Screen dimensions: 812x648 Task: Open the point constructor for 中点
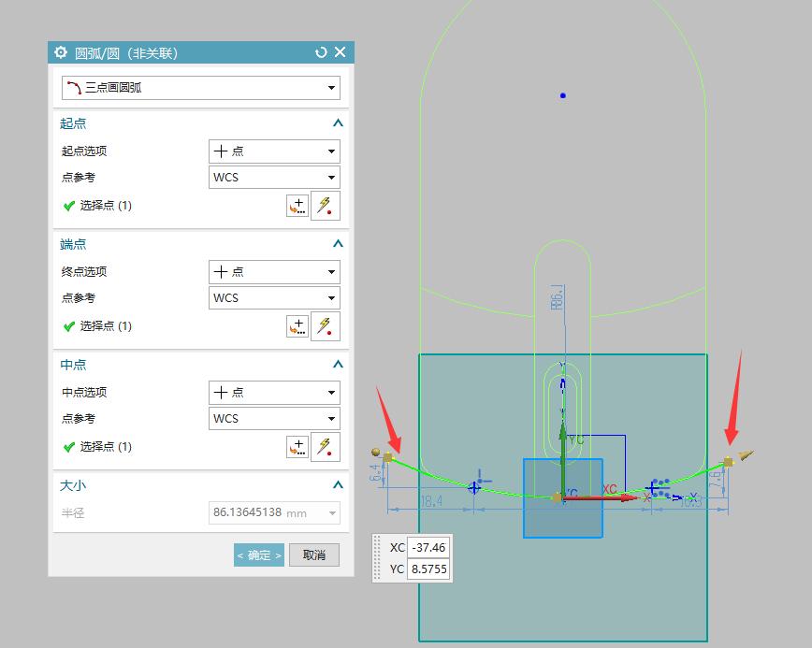[297, 446]
